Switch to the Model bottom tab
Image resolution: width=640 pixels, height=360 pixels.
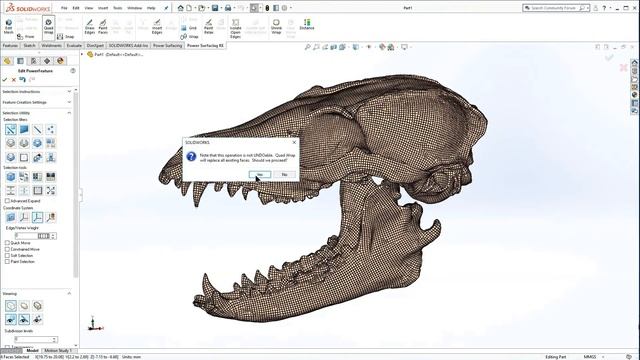tap(32, 351)
